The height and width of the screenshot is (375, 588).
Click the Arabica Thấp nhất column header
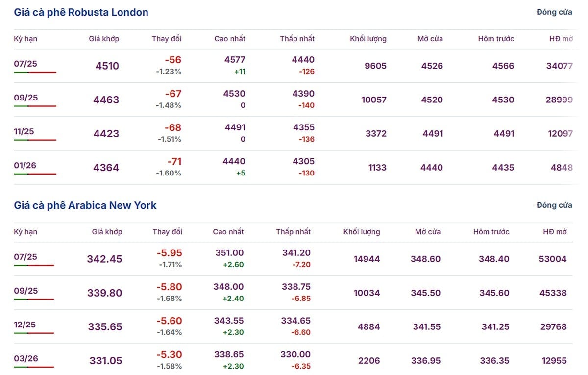tap(293, 232)
